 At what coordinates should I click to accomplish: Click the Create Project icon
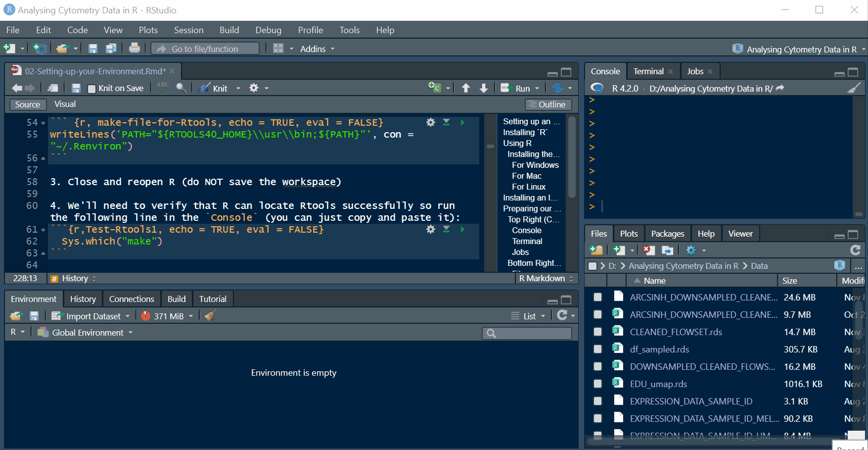[40, 49]
